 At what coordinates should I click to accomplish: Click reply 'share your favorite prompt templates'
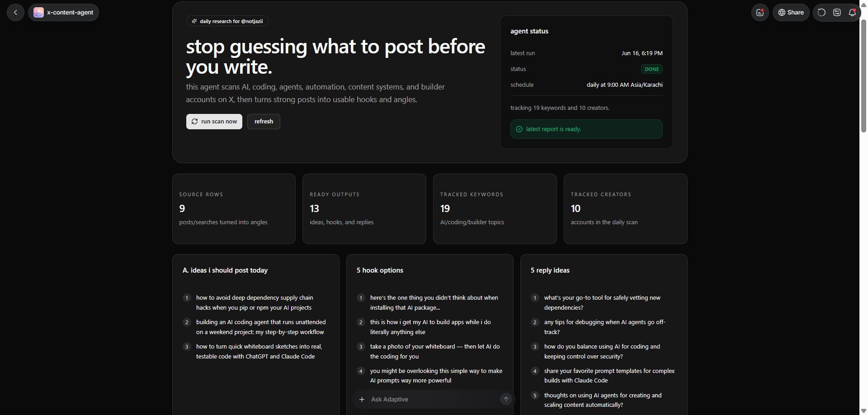click(x=609, y=376)
